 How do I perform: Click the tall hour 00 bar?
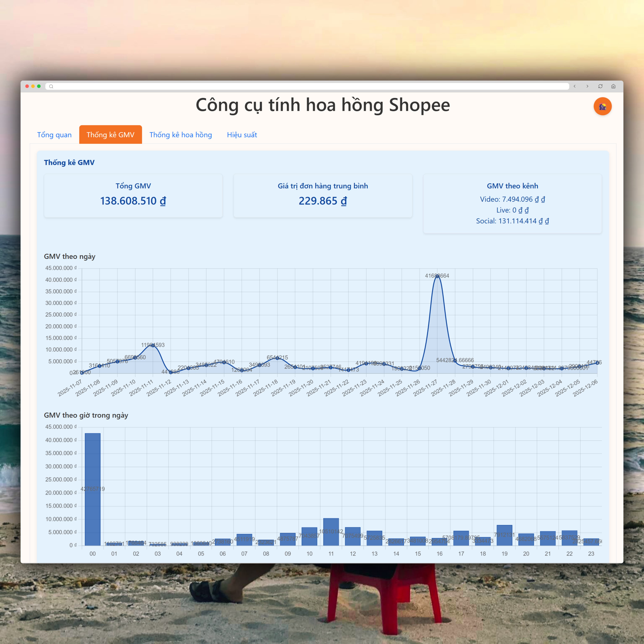(93, 489)
